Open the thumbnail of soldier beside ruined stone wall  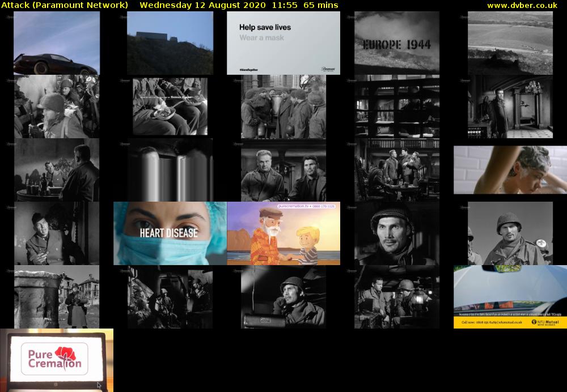(x=57, y=297)
